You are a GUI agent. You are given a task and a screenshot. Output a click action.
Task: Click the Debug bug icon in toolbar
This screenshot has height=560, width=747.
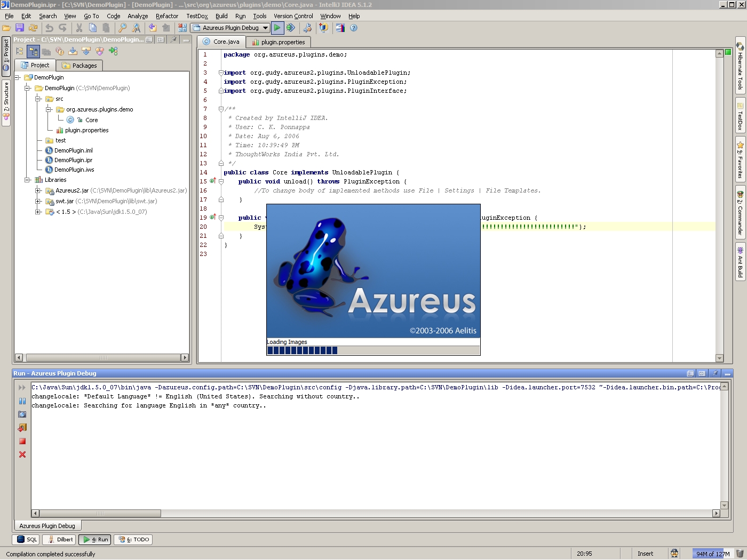[x=291, y=28]
